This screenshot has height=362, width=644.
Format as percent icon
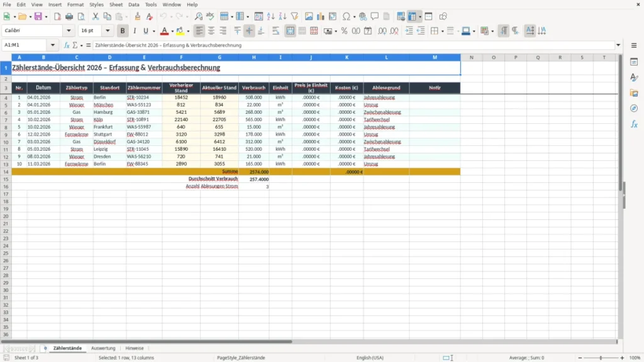tap(344, 31)
